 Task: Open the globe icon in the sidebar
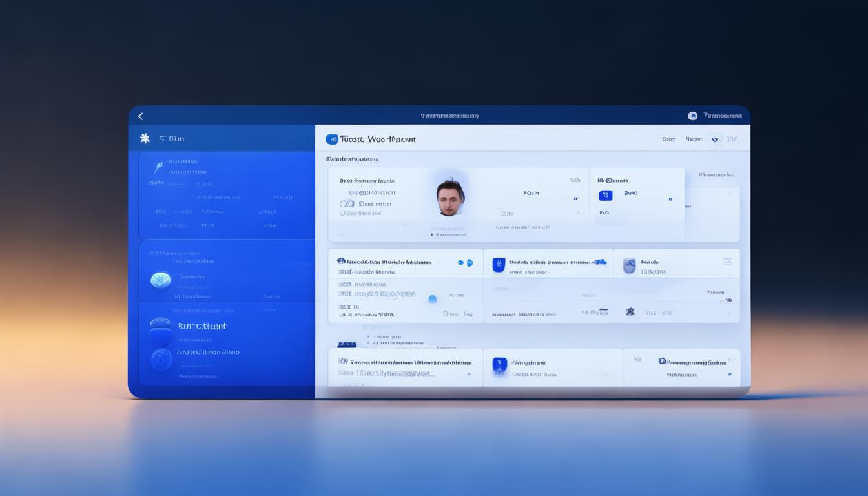[x=160, y=280]
